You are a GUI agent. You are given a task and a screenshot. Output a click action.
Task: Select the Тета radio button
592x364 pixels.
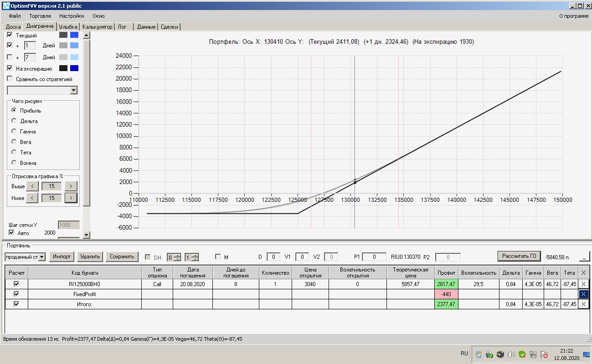[14, 152]
